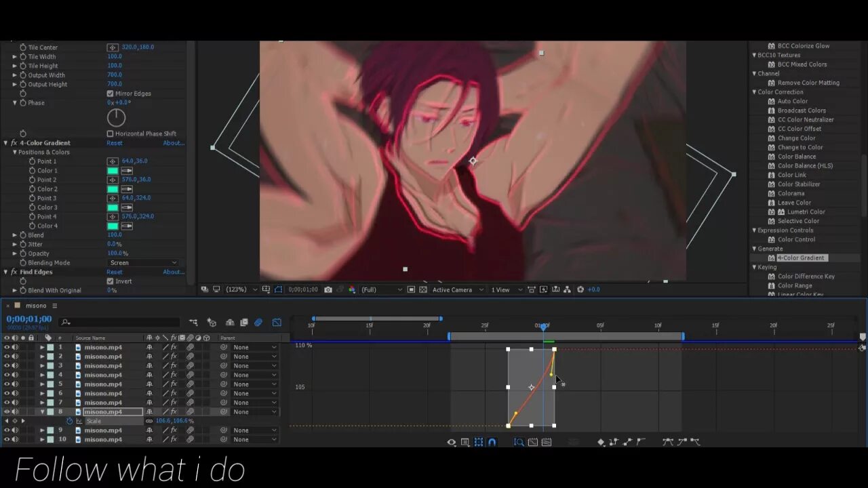Reset the Find Edges effect
The image size is (868, 488).
coord(115,272)
